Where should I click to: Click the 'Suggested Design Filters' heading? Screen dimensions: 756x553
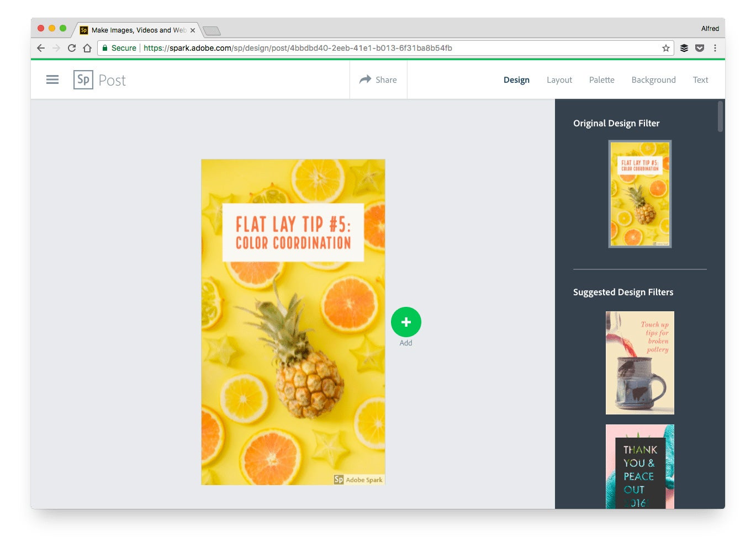pos(623,292)
